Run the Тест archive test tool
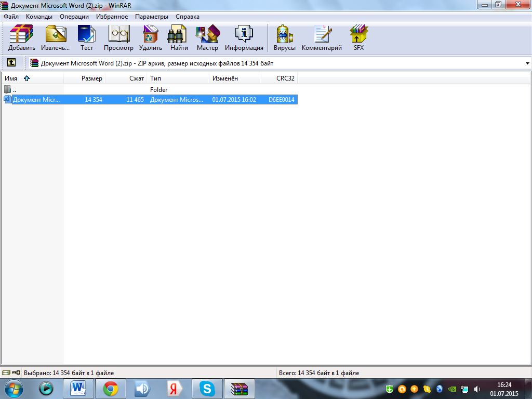Screen dimensions: 532x399 coord(87,37)
